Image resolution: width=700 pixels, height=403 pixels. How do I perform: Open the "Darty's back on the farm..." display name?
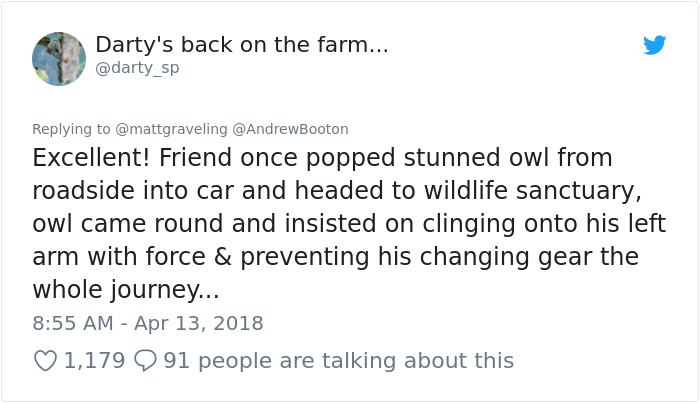(241, 45)
